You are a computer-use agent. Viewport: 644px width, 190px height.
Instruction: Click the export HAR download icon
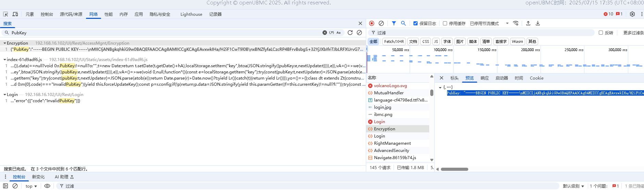pyautogui.click(x=538, y=23)
